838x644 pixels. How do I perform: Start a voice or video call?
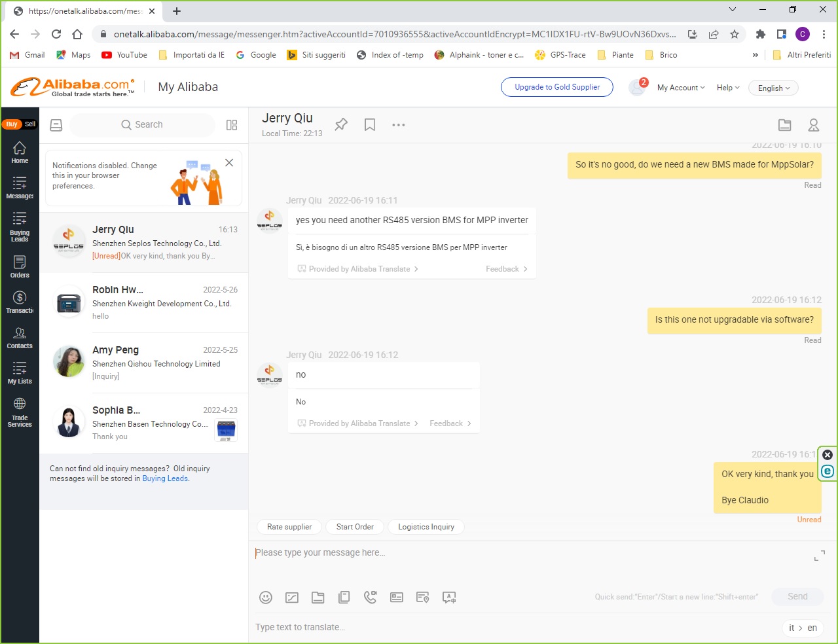click(x=371, y=597)
